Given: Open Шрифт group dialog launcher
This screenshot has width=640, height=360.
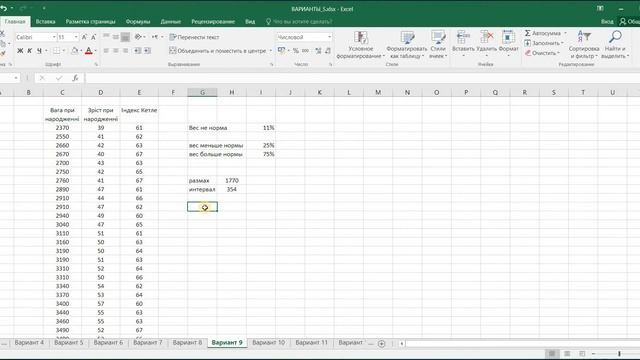Looking at the screenshot, I should (96, 64).
